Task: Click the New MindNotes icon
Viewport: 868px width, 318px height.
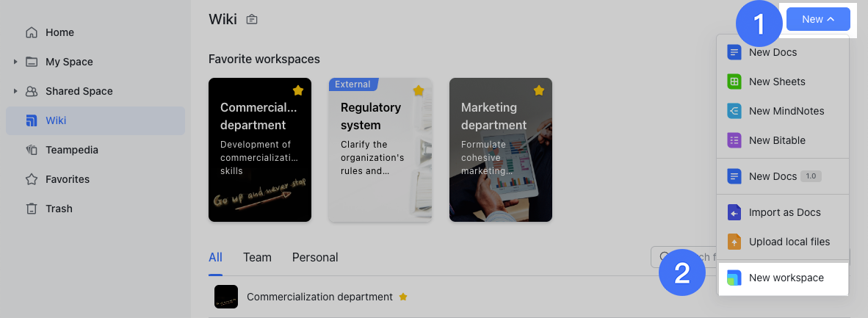Action: click(x=734, y=111)
